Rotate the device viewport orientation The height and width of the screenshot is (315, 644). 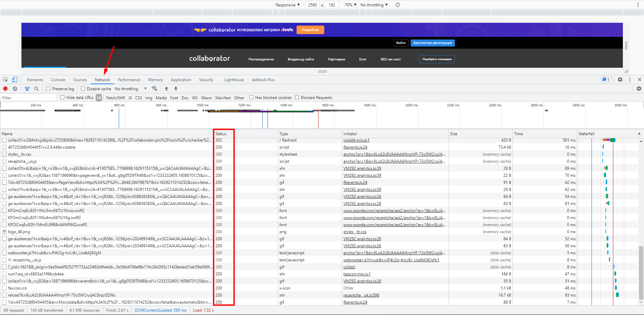(x=398, y=5)
